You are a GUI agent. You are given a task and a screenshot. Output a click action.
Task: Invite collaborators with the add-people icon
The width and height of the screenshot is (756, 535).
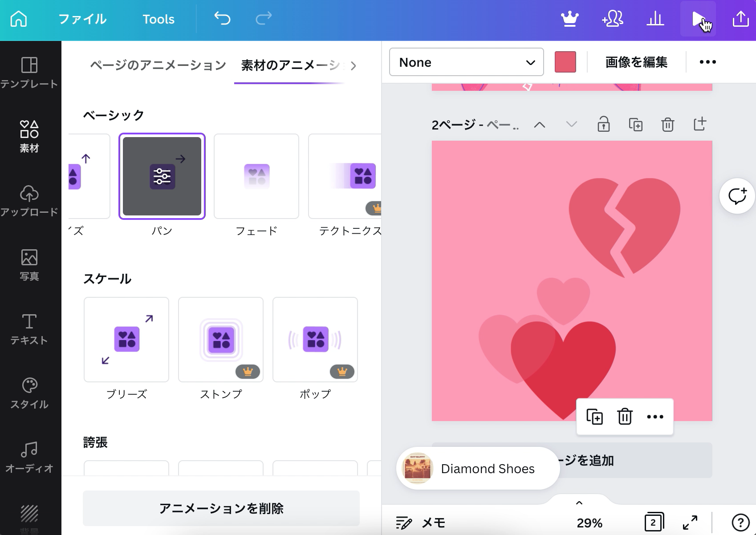click(x=613, y=19)
